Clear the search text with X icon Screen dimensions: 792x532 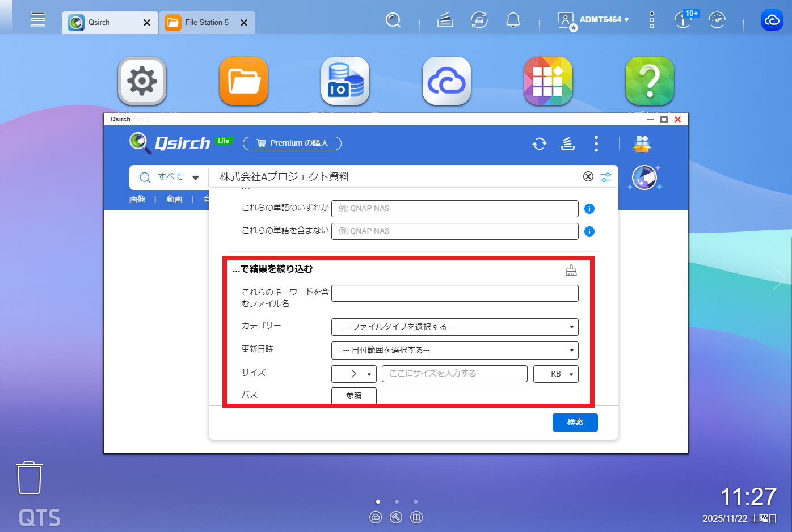coord(588,177)
